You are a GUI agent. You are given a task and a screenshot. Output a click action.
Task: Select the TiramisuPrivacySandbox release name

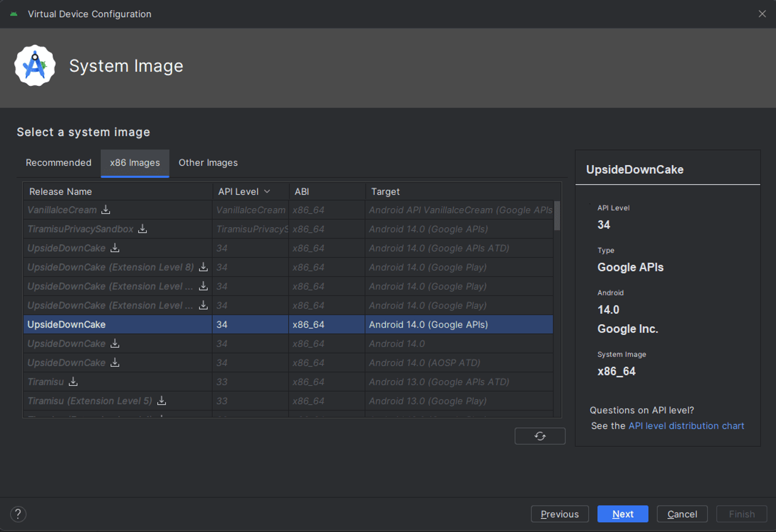tap(80, 229)
